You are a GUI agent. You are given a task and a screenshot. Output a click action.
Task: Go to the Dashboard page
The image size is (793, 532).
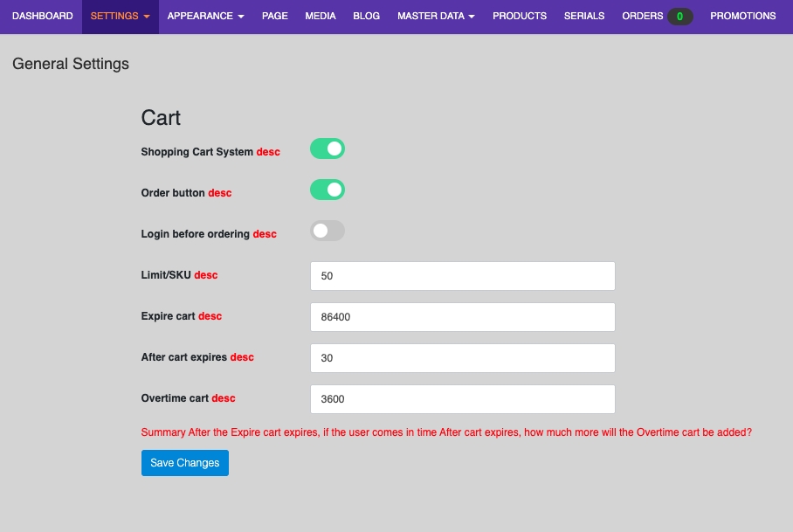pyautogui.click(x=43, y=17)
